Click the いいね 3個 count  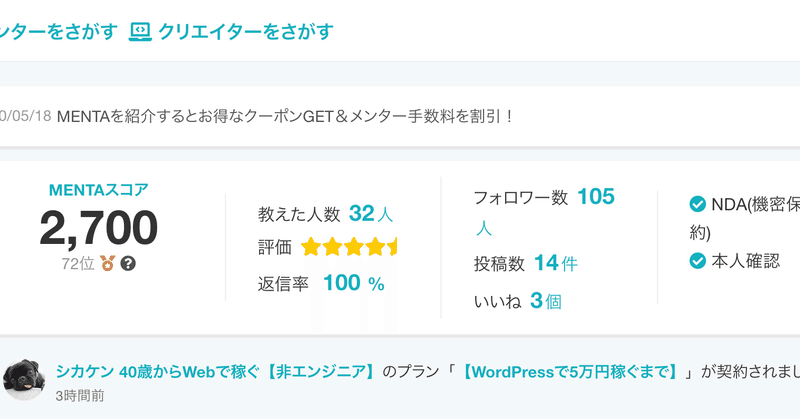click(x=545, y=301)
